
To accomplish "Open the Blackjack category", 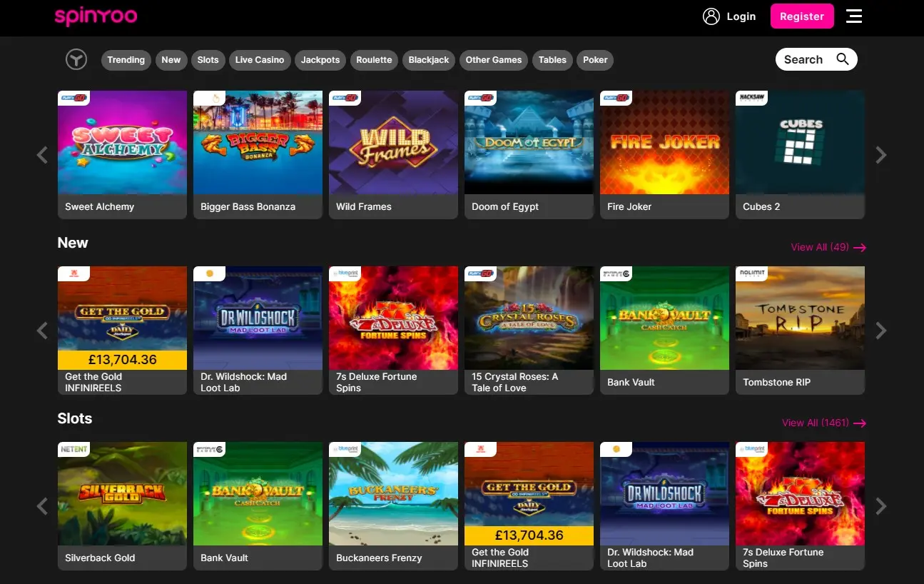I will 429,60.
